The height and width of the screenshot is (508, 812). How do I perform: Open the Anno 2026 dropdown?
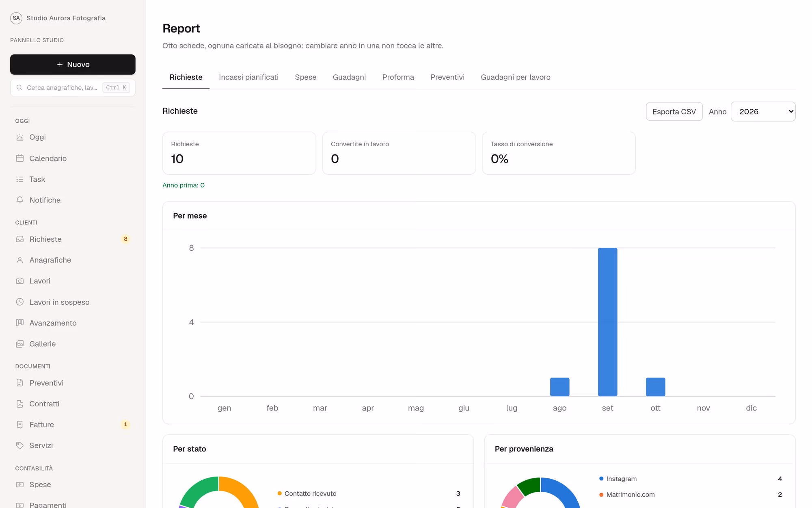tap(763, 111)
